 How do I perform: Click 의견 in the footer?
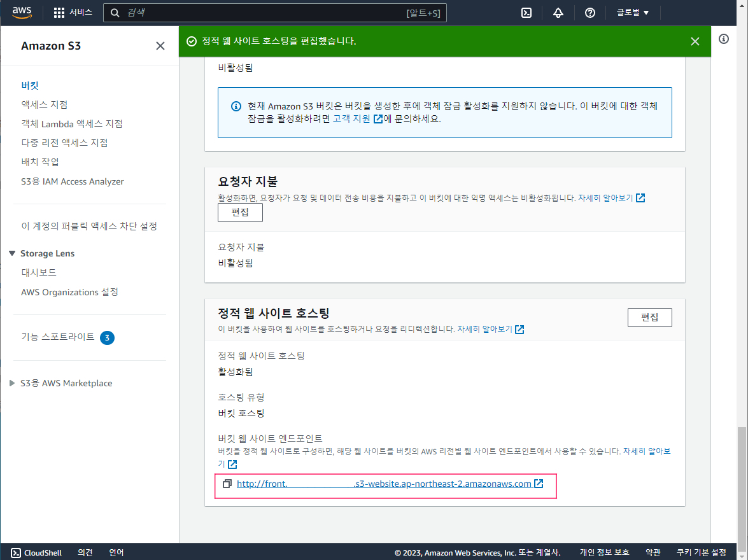point(85,552)
